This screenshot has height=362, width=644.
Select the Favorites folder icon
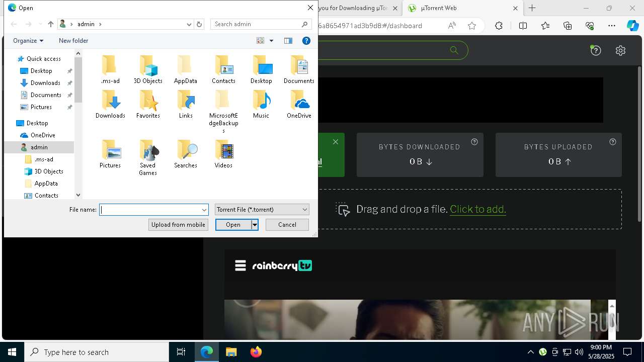pos(148,100)
